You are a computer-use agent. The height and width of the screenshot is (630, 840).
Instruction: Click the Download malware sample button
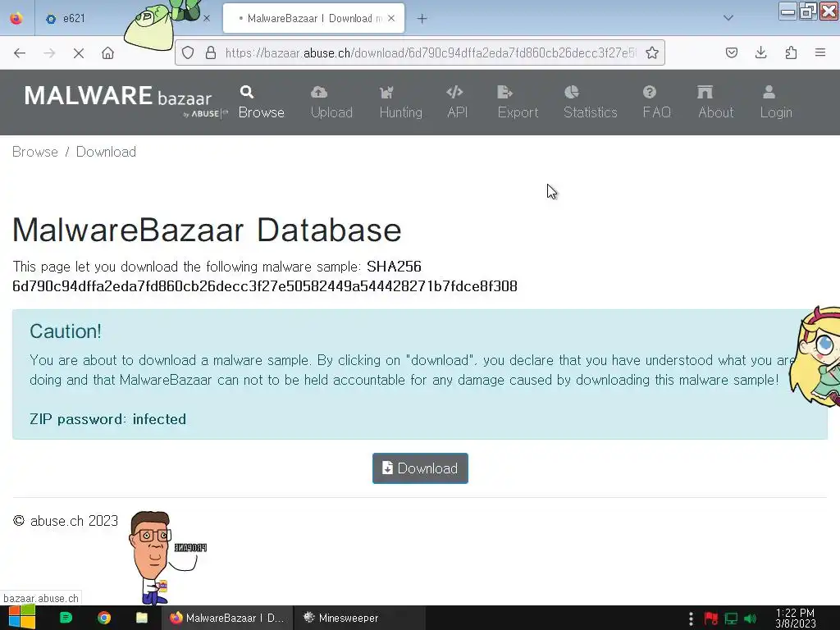click(420, 468)
